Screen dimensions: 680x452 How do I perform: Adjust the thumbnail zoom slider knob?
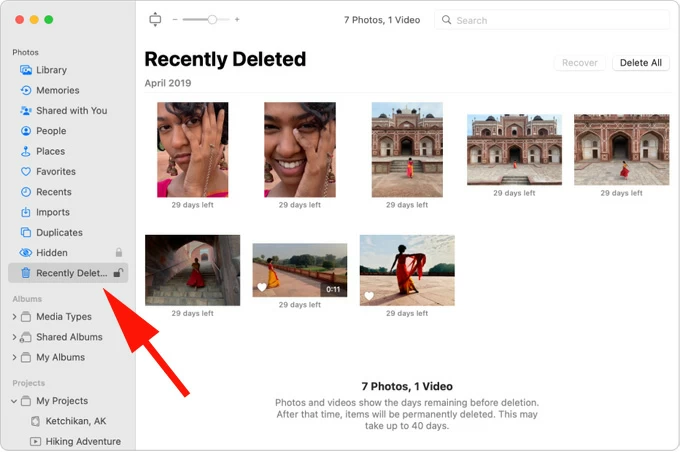point(212,19)
